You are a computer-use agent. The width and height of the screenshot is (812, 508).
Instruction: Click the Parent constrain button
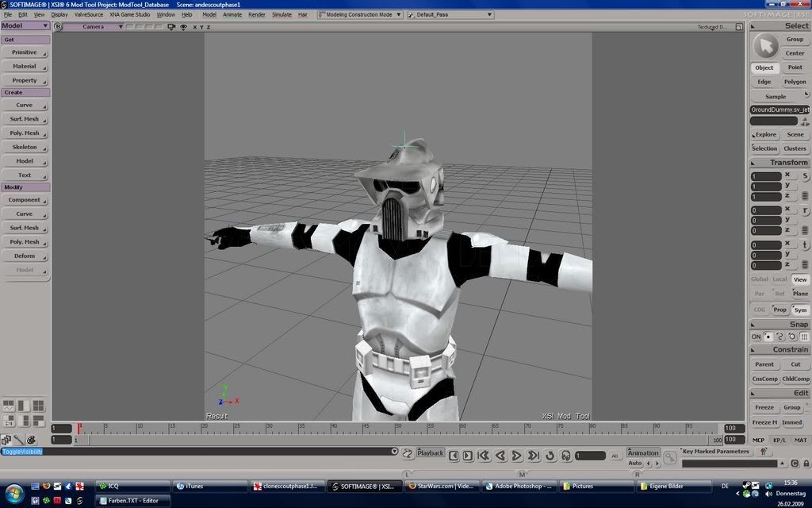pyautogui.click(x=764, y=364)
